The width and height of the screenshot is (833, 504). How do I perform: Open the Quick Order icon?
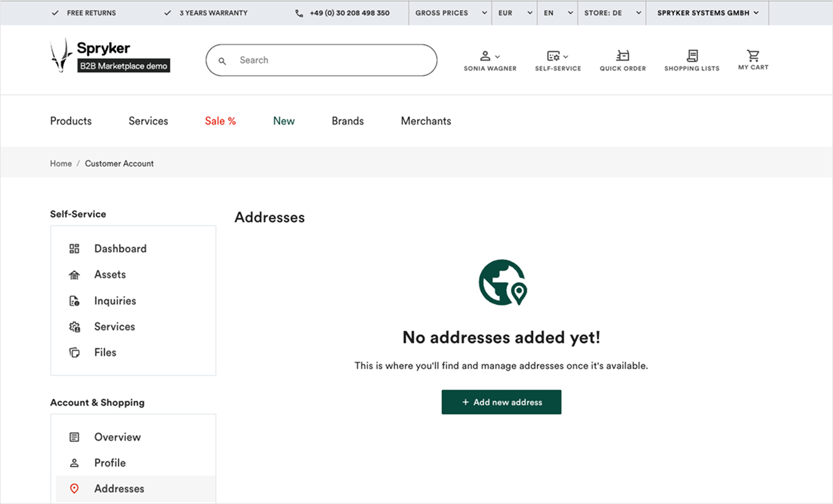pos(622,56)
